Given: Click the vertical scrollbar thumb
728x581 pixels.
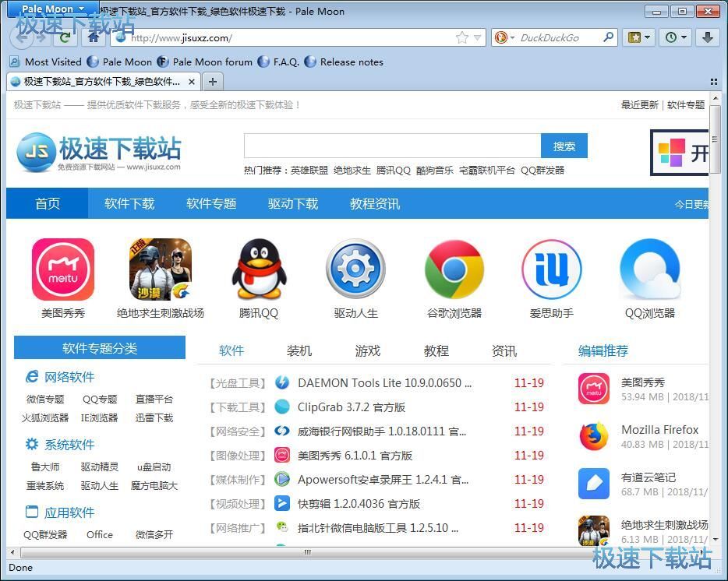Looking at the screenshot, I should (716, 139).
